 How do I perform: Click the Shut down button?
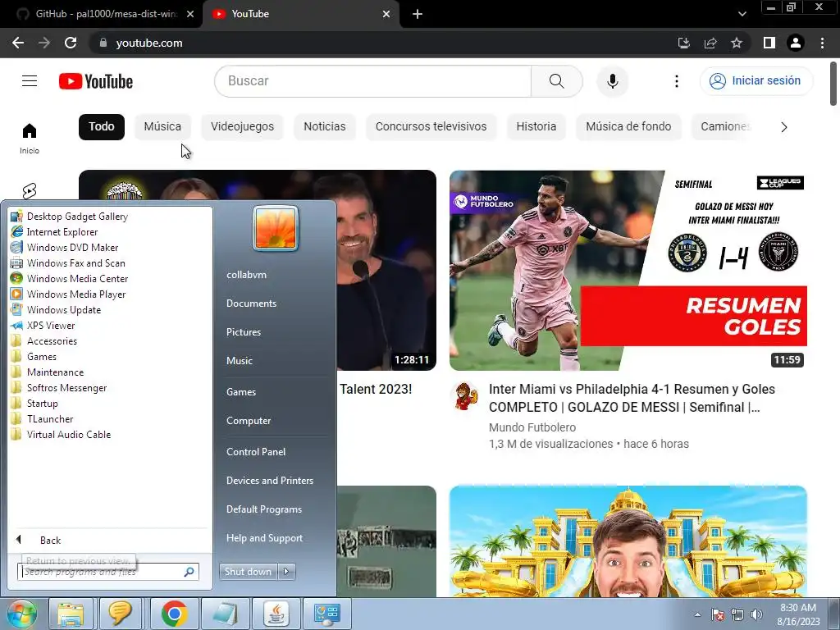tap(248, 572)
